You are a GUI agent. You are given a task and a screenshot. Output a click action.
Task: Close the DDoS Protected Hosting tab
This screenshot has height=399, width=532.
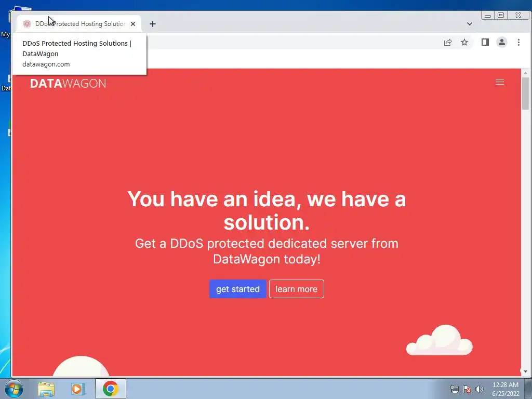tap(133, 24)
